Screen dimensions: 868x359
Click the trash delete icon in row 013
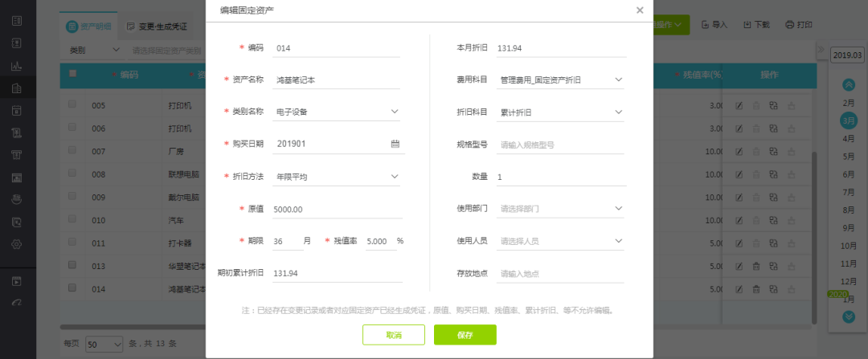pyautogui.click(x=756, y=266)
